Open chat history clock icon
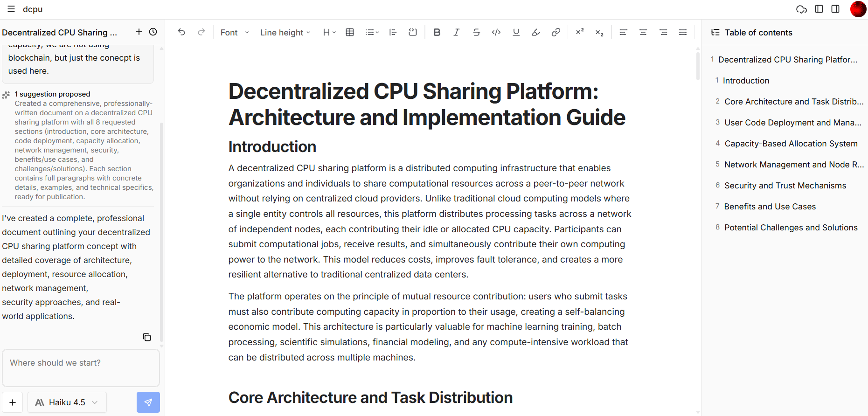Screen dimensions: 868x416 [x=153, y=32]
